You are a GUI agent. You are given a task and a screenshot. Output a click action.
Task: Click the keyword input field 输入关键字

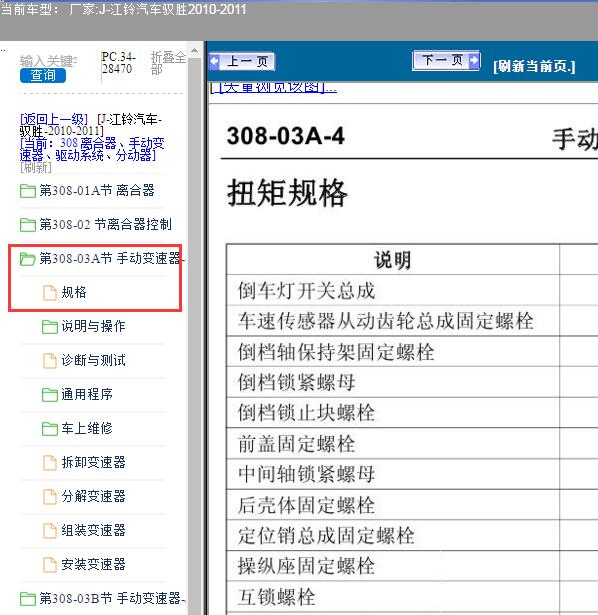point(48,61)
